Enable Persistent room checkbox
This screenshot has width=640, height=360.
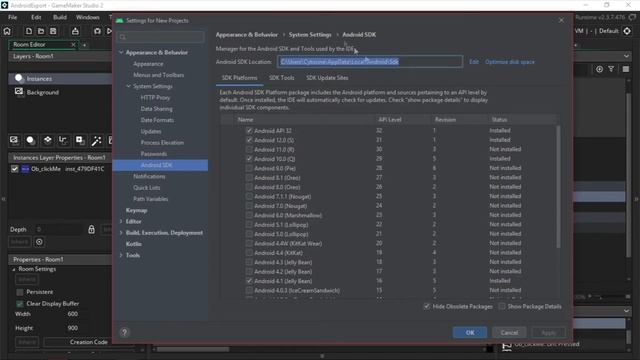click(20, 292)
